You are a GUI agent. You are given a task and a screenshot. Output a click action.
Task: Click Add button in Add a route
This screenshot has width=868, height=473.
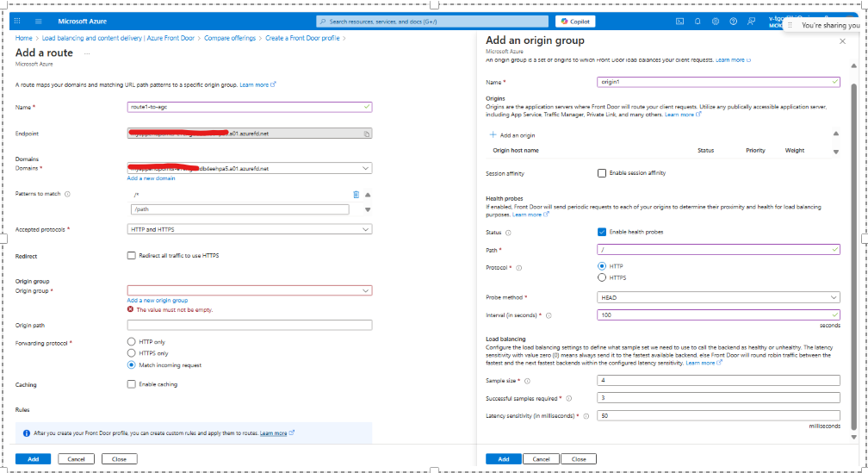[x=34, y=459]
